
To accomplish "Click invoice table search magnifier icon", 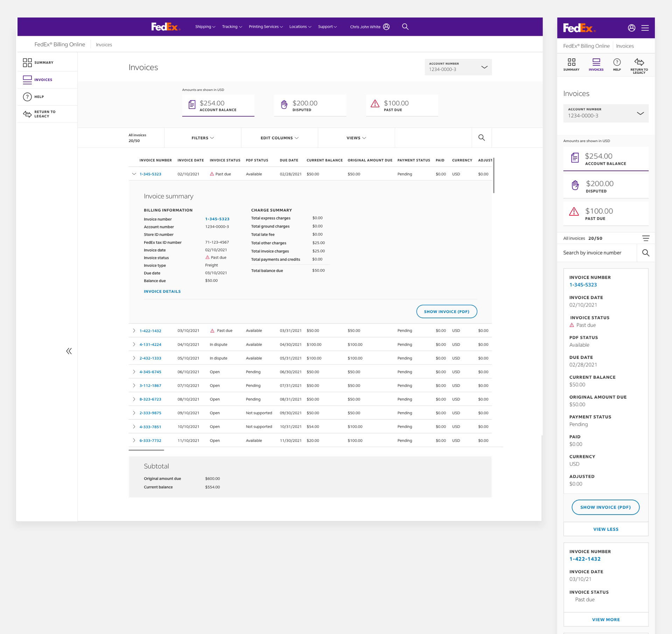I will coord(482,138).
